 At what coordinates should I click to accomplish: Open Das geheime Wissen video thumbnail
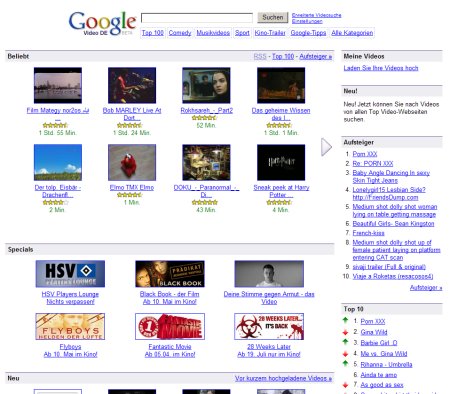pos(281,85)
